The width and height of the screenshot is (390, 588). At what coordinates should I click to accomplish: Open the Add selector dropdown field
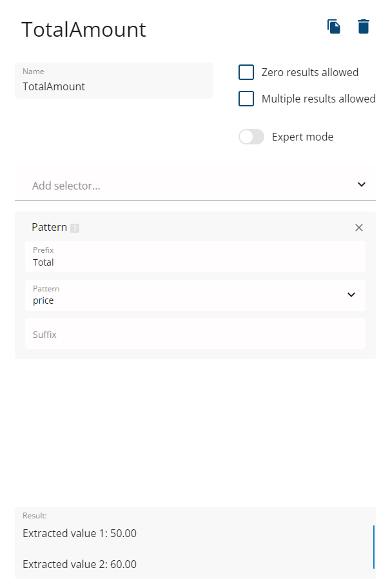coord(187,186)
